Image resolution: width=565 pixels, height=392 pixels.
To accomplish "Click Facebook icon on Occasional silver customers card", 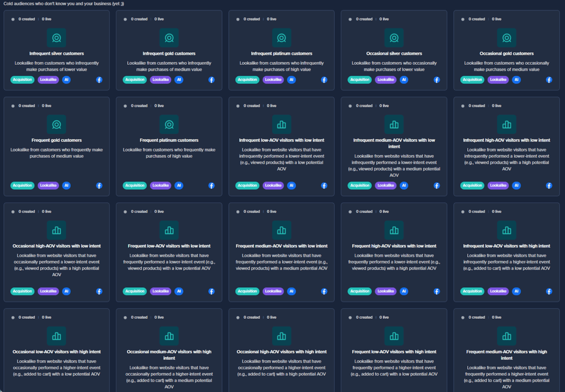I will [437, 80].
